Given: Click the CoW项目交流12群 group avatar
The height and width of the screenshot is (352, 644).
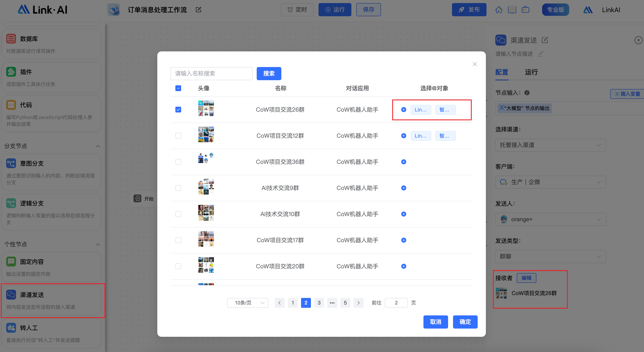Looking at the screenshot, I should point(206,134).
